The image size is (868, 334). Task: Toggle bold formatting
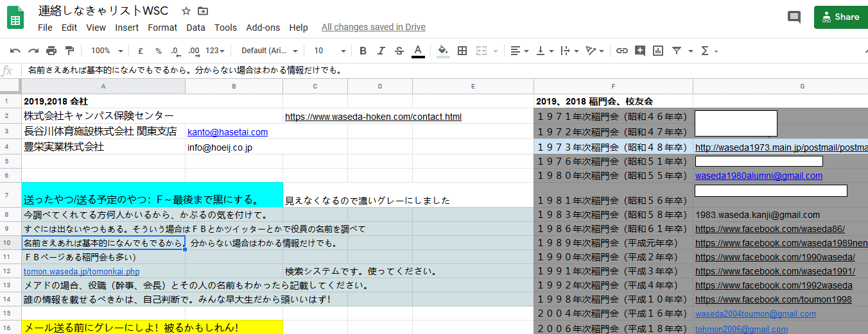click(x=363, y=51)
